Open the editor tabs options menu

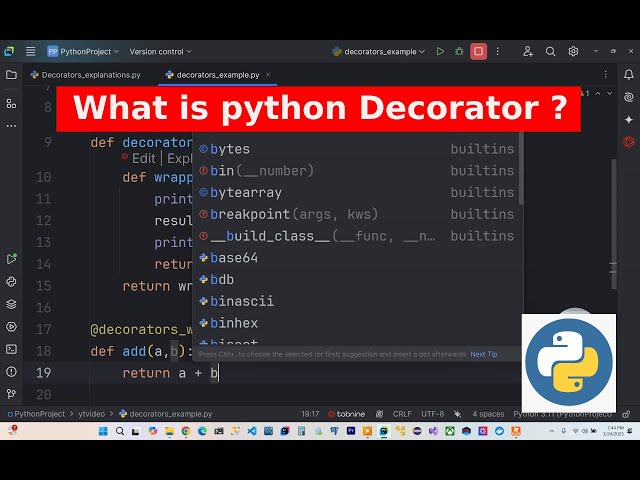click(x=606, y=74)
